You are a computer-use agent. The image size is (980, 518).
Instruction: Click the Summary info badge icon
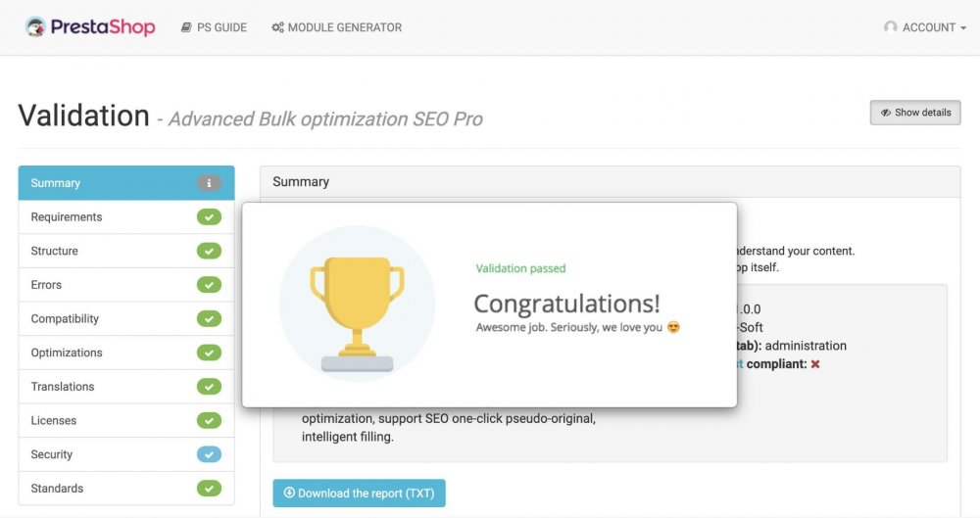pos(210,183)
